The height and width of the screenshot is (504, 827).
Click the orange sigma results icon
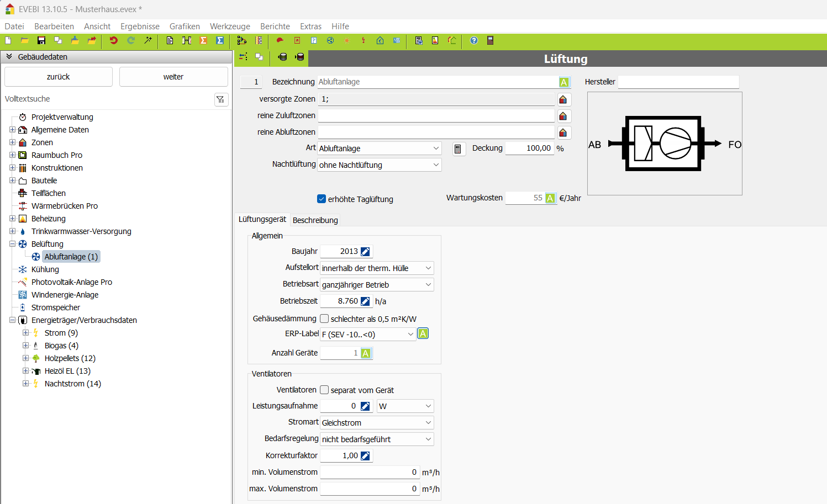click(x=203, y=40)
